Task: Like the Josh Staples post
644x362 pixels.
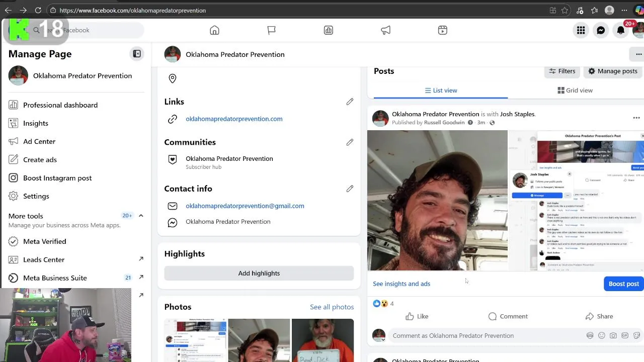Action: pos(417,316)
